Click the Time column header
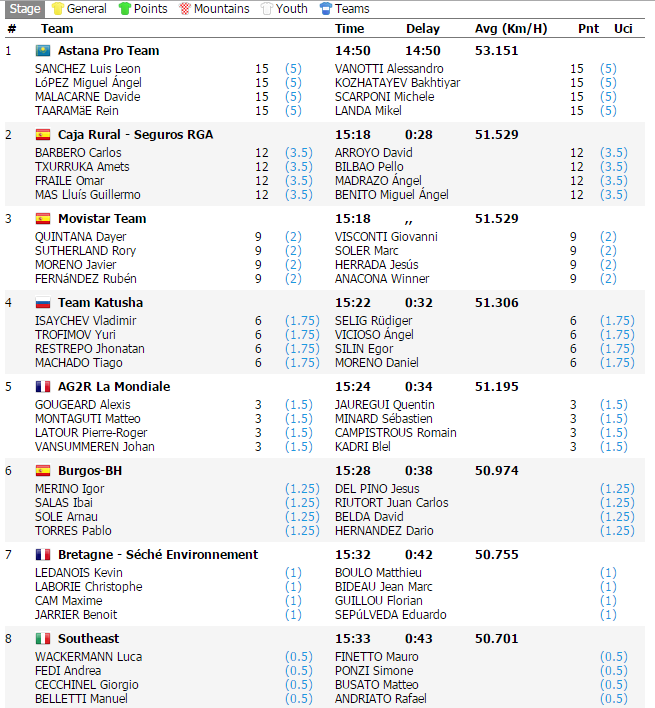The image size is (655, 708). 350,29
